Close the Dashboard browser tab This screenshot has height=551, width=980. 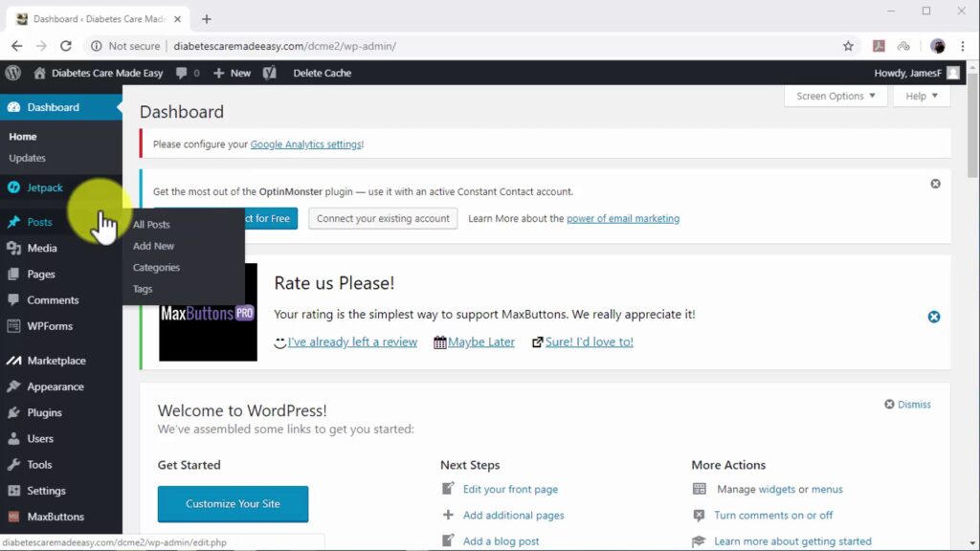[x=177, y=19]
